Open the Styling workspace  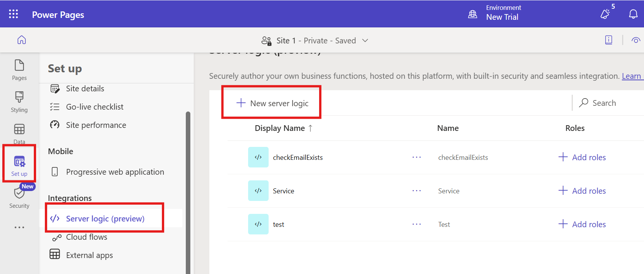tap(19, 102)
